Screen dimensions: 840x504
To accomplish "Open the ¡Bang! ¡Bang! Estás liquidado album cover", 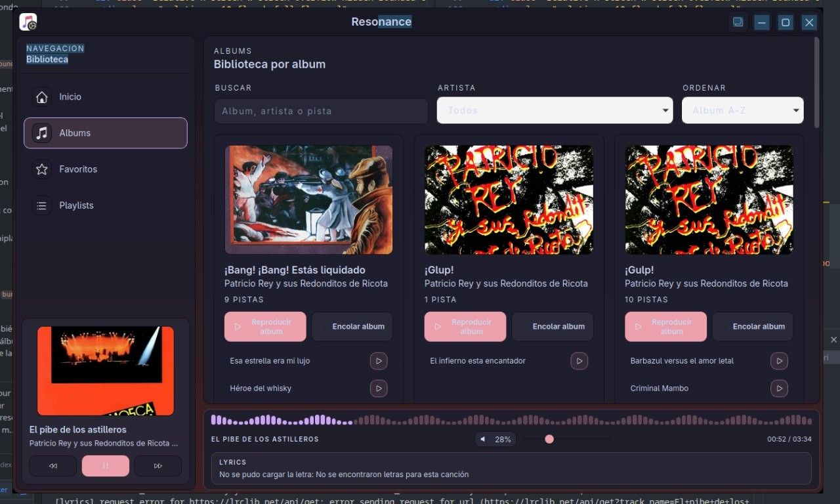I will (309, 199).
